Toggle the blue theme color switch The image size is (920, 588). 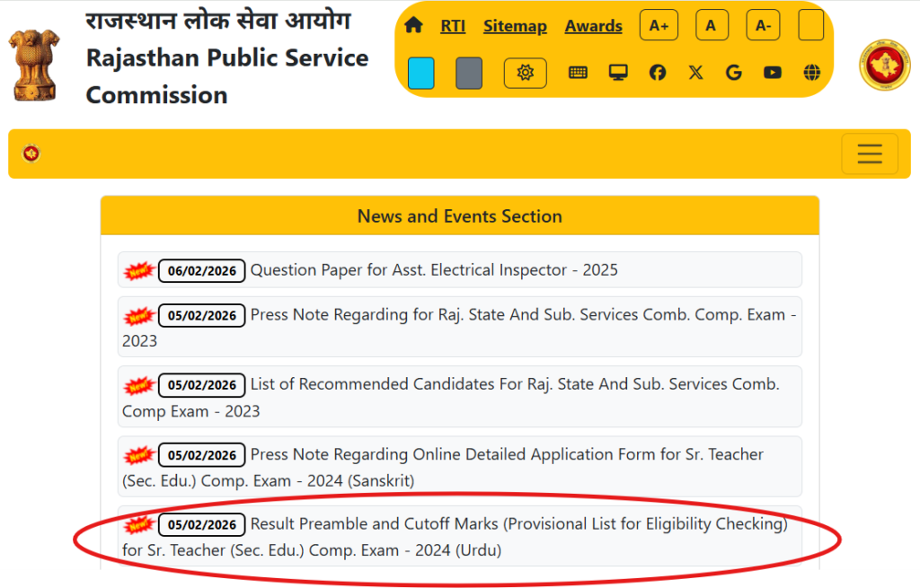[421, 73]
